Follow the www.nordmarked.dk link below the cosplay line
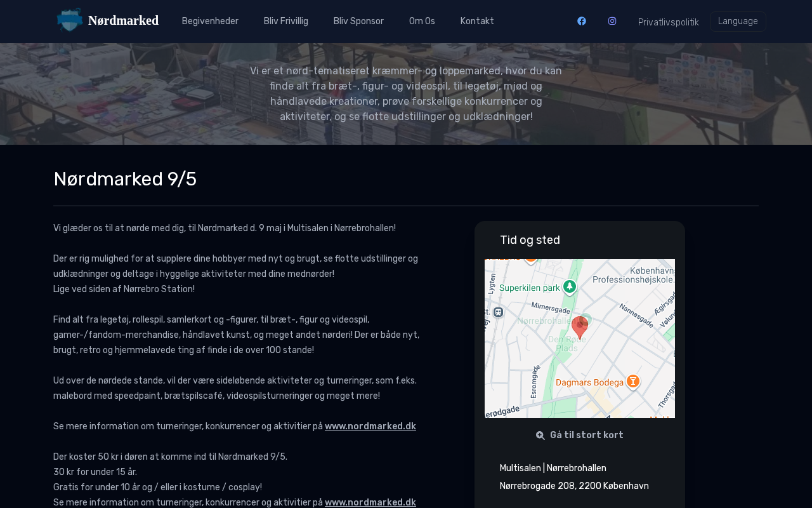 (x=370, y=503)
